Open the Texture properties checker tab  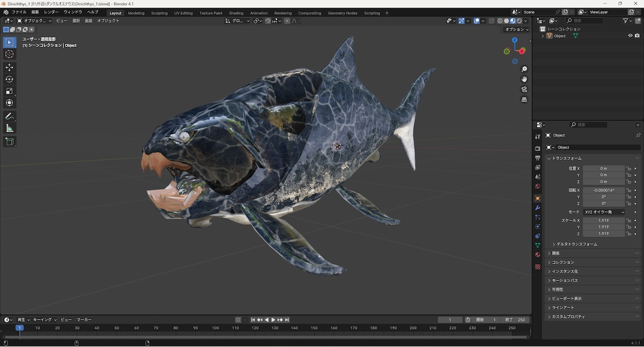point(538,267)
